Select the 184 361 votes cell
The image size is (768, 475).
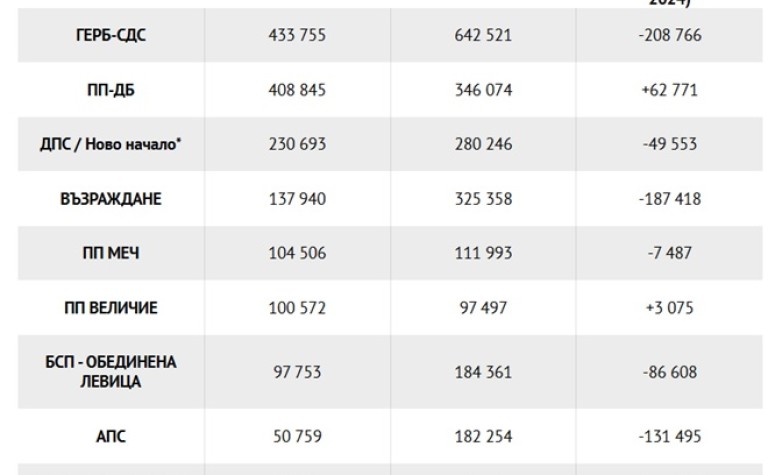[x=483, y=372]
